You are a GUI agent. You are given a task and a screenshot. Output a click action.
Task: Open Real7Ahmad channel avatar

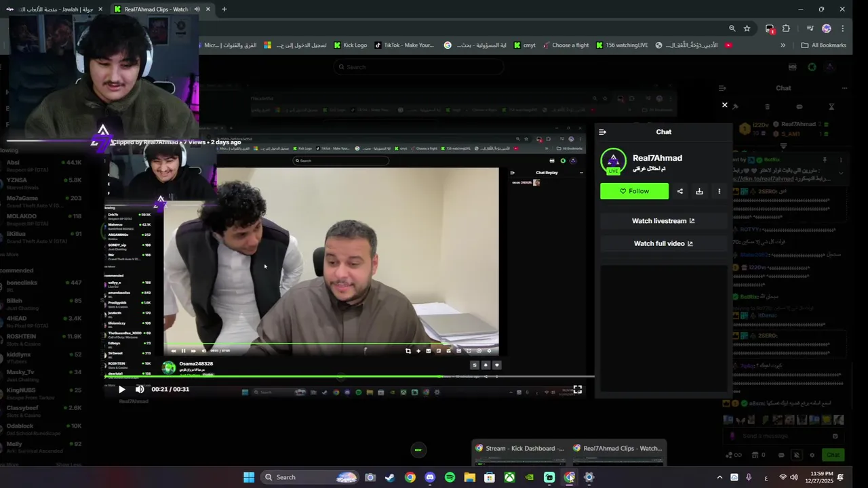point(614,161)
